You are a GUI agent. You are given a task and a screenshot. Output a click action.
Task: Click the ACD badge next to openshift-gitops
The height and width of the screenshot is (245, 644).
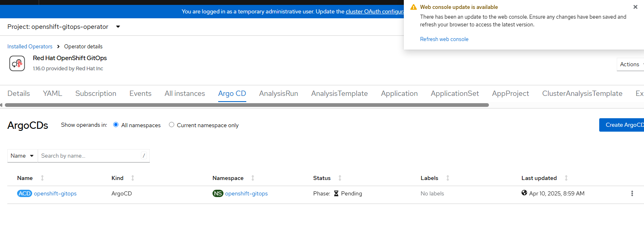(24, 193)
